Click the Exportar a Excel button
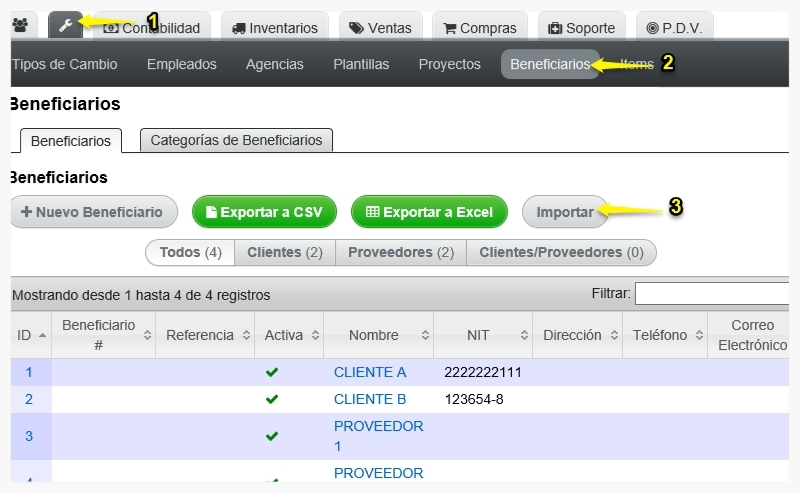The width and height of the screenshot is (800, 493). click(429, 212)
